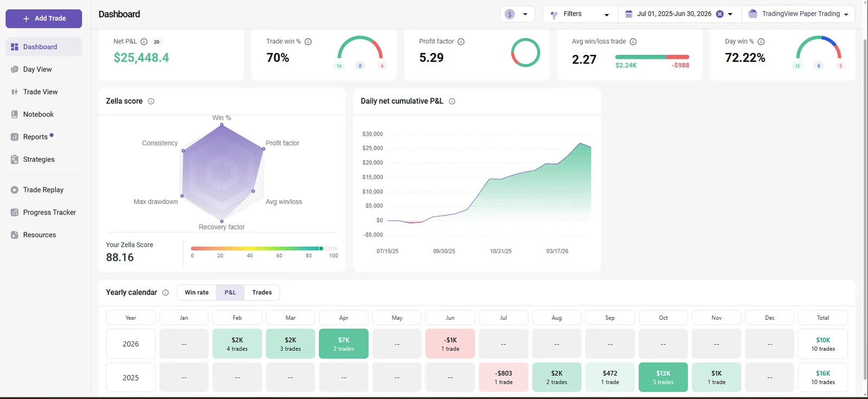868x399 pixels.
Task: Click the Dashboard grid icon in sidebar
Action: 15,47
